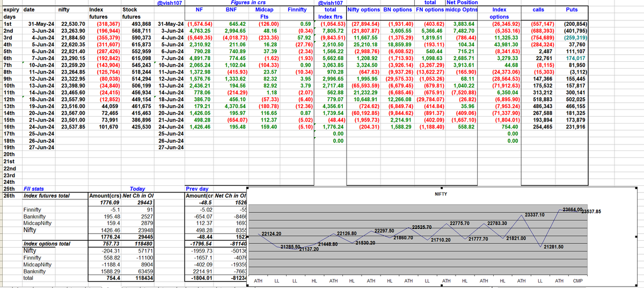The height and width of the screenshot is (288, 644).
Task: Select index futures value 101,670
Action: point(110,127)
